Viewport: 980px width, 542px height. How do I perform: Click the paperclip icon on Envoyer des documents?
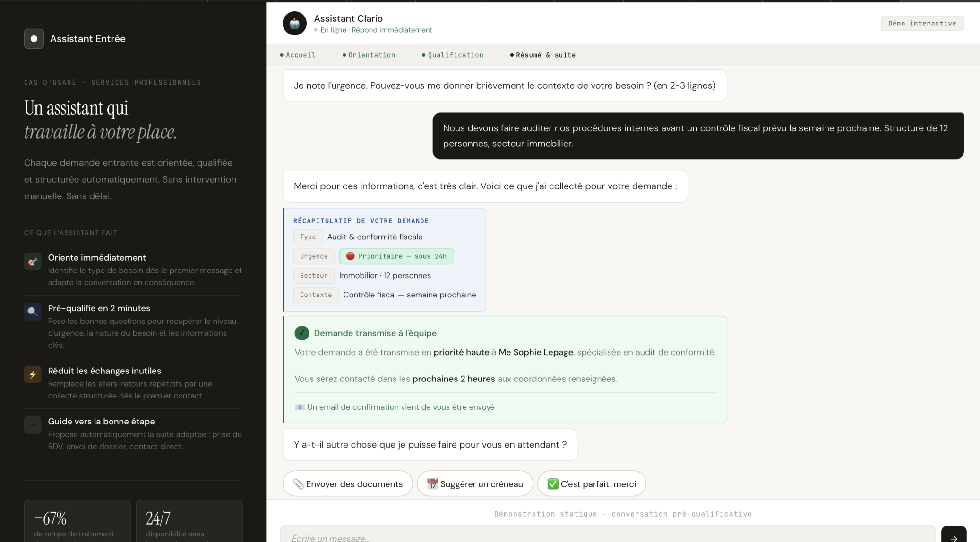298,483
